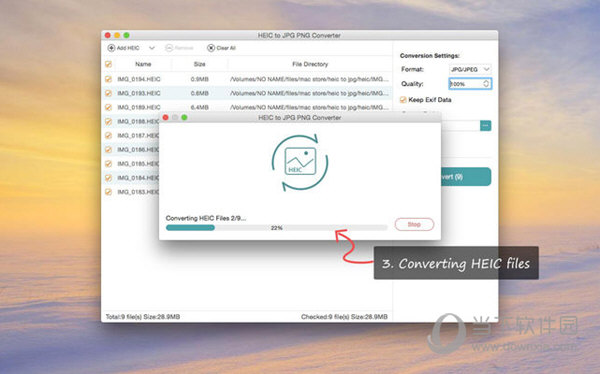Toggle the Keep Exif Data checkbox

403,100
